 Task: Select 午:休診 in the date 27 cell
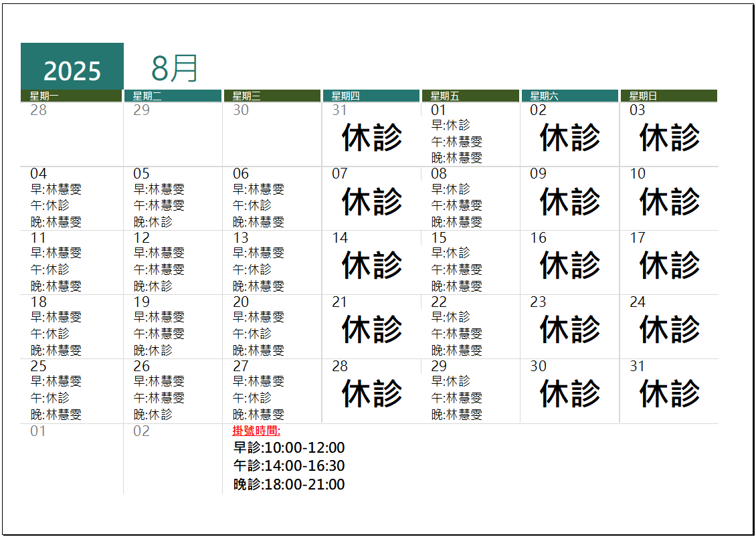click(x=252, y=398)
